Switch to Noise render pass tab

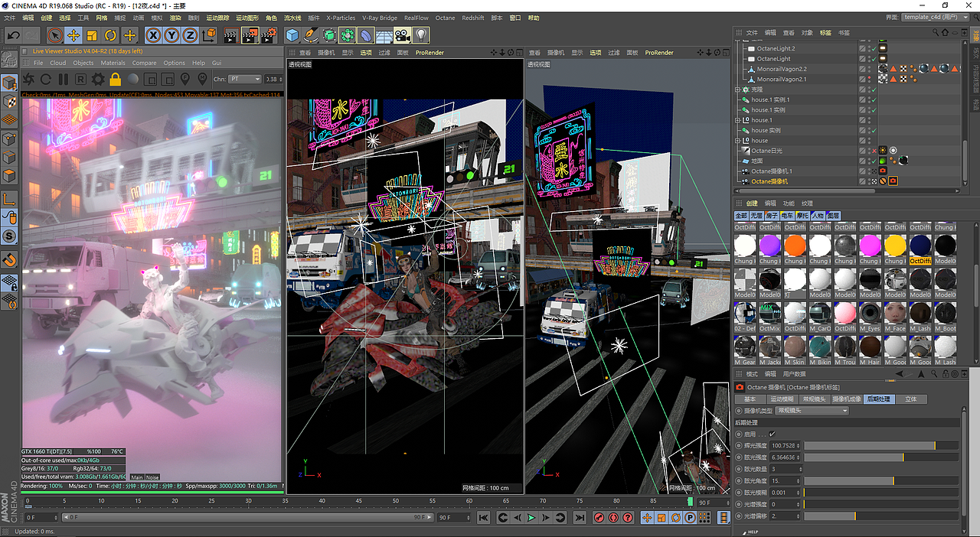click(152, 477)
